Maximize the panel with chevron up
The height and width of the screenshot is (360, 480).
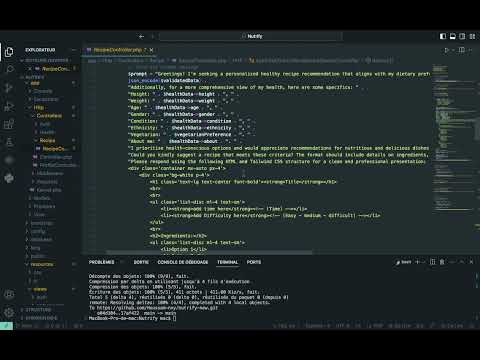pos(462,262)
